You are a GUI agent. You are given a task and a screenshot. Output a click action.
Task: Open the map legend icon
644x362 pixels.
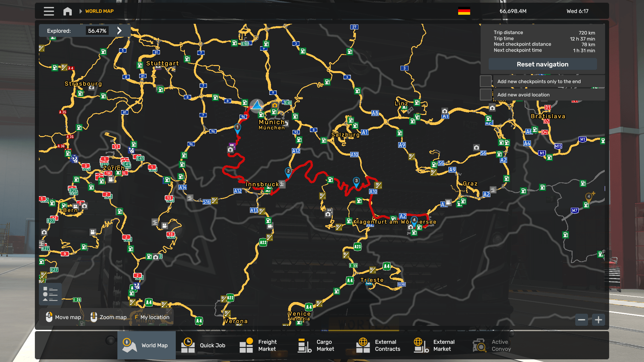(x=50, y=294)
